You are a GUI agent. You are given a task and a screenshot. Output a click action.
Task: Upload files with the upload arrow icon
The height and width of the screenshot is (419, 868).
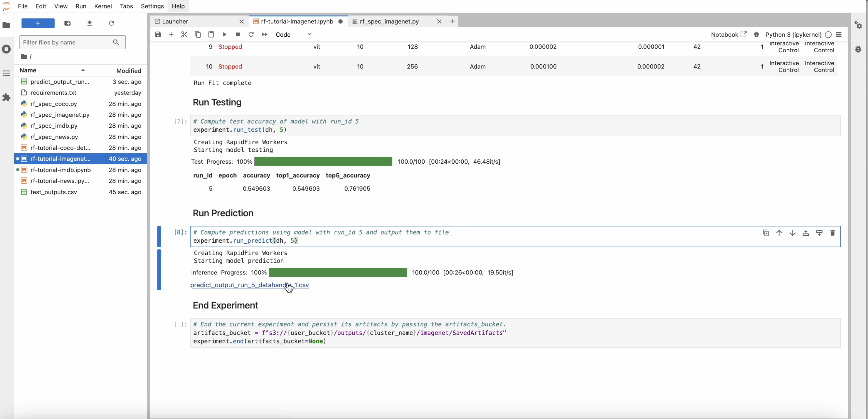(89, 23)
